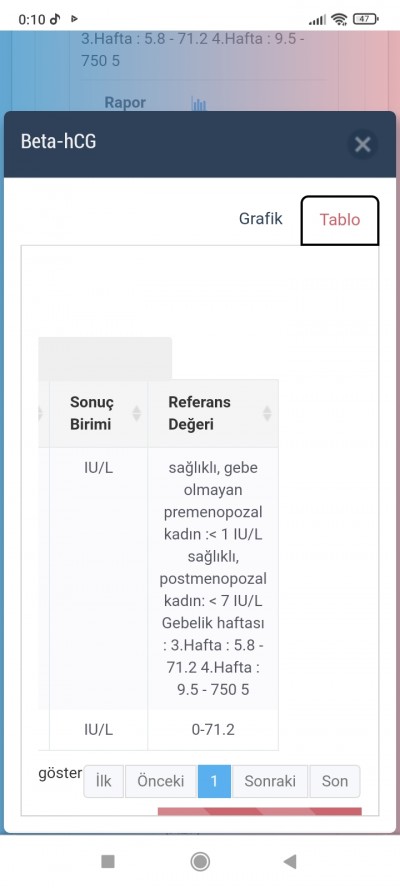Tap the TikTok notification icon in status bar

(55, 19)
